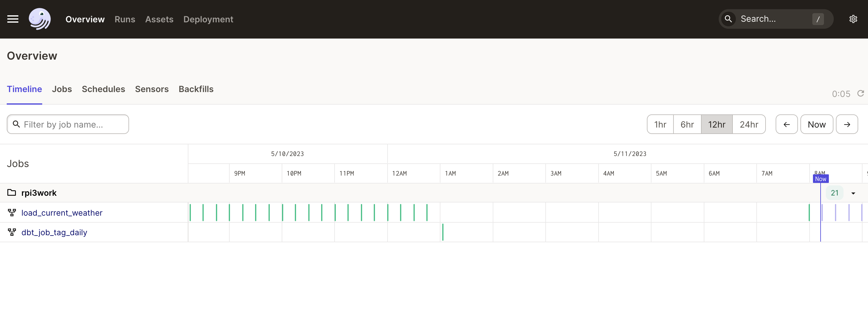Switch to the Schedules tab
This screenshot has height=323, width=868.
pyautogui.click(x=103, y=89)
